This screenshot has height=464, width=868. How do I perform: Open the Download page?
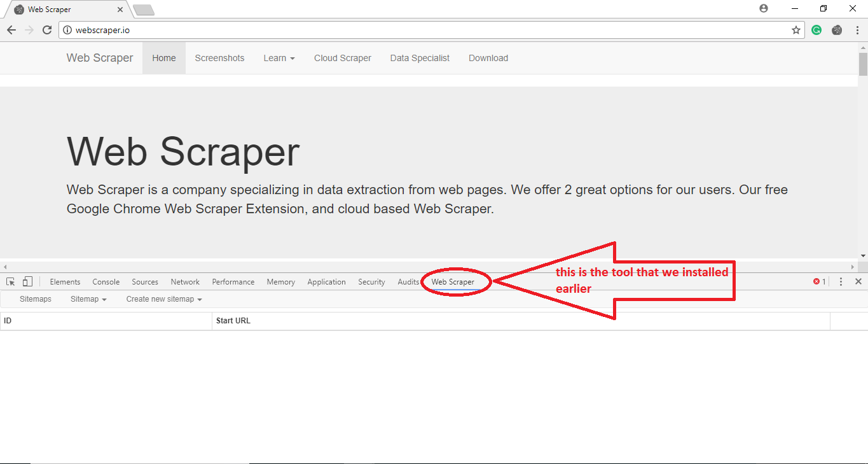(488, 58)
